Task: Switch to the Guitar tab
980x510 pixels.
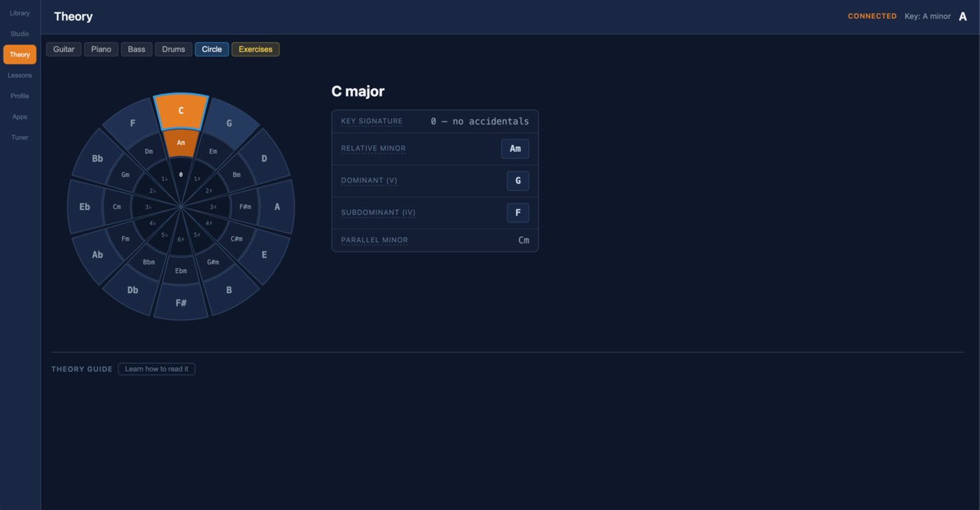Action: [64, 49]
